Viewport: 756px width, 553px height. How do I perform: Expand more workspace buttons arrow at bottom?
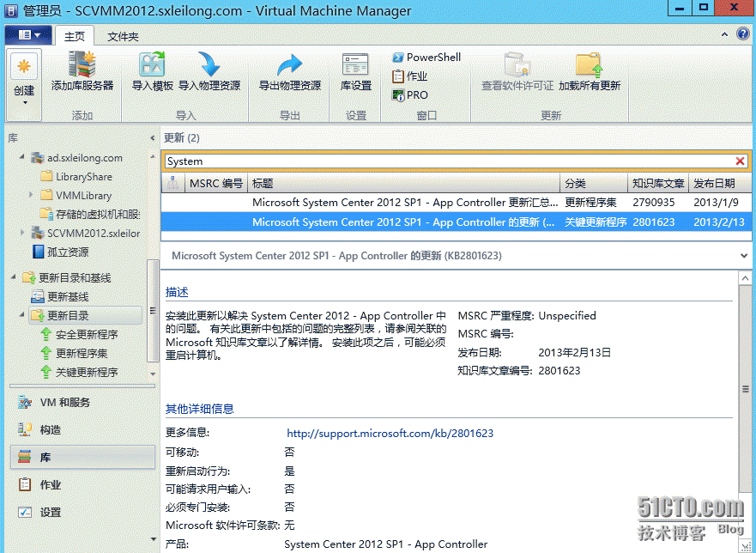pyautogui.click(x=154, y=539)
